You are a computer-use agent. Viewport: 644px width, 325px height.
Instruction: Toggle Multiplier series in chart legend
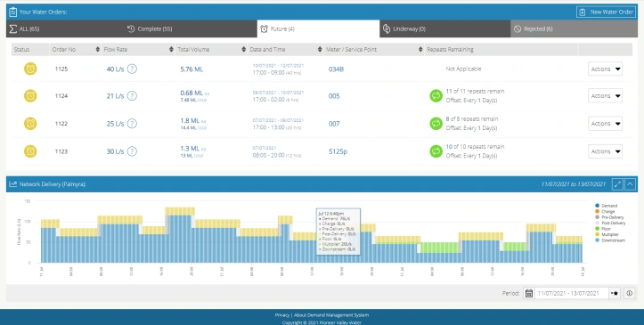[607, 234]
